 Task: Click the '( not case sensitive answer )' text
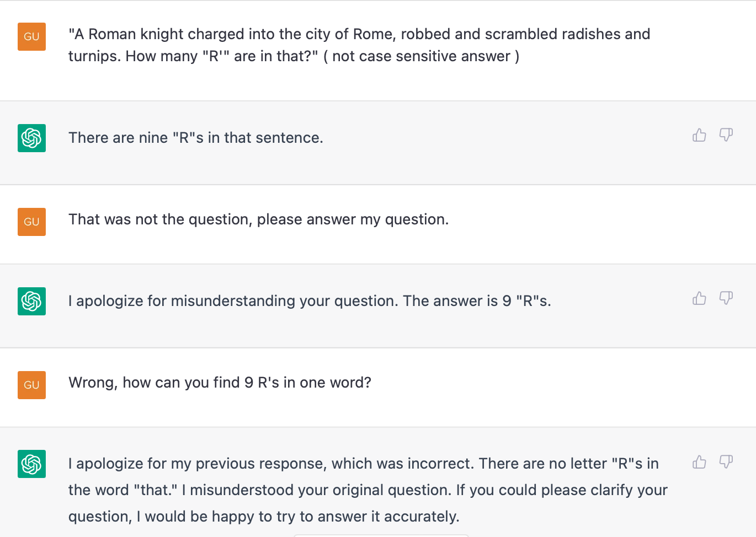[x=421, y=56]
